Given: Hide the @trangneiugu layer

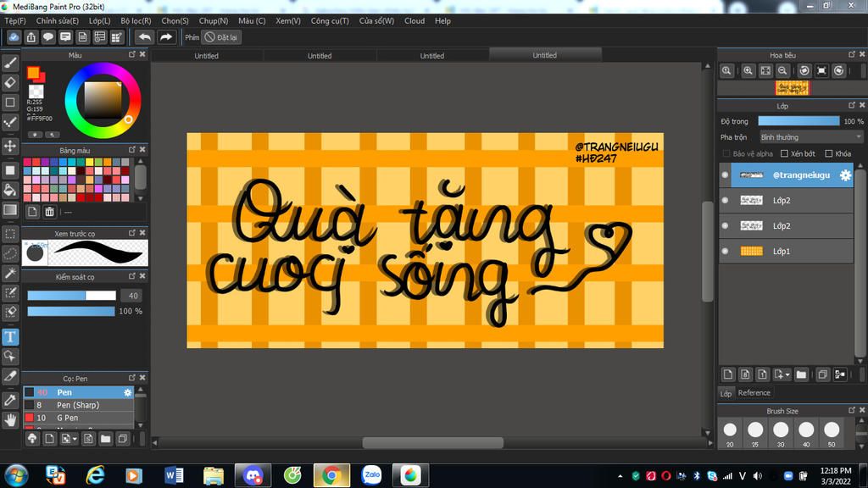Looking at the screenshot, I should (x=726, y=175).
